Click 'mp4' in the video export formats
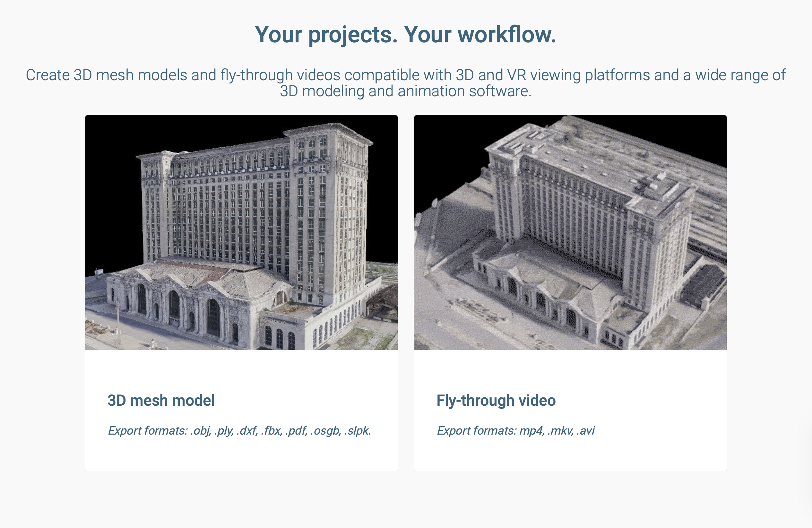 (x=531, y=431)
